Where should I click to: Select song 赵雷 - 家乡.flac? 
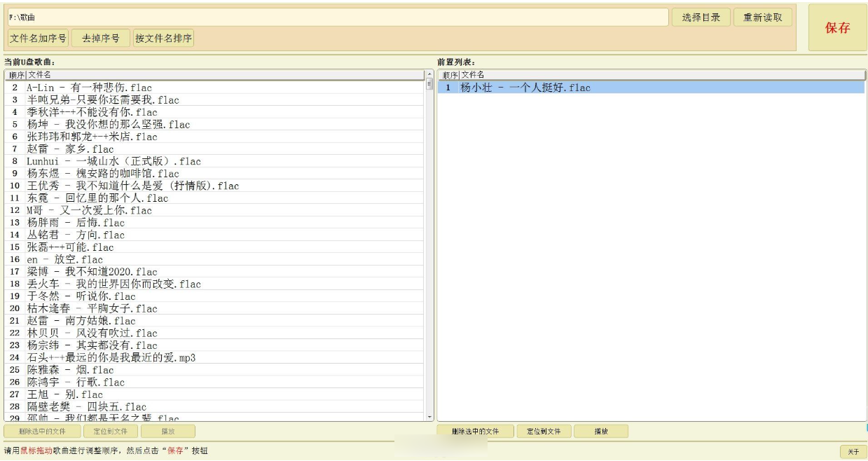(x=70, y=149)
